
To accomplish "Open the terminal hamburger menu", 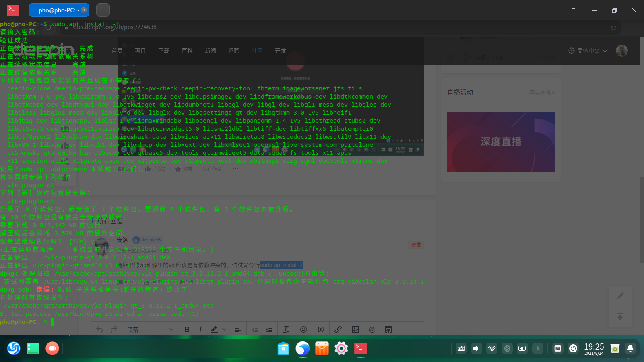I will coord(574,10).
